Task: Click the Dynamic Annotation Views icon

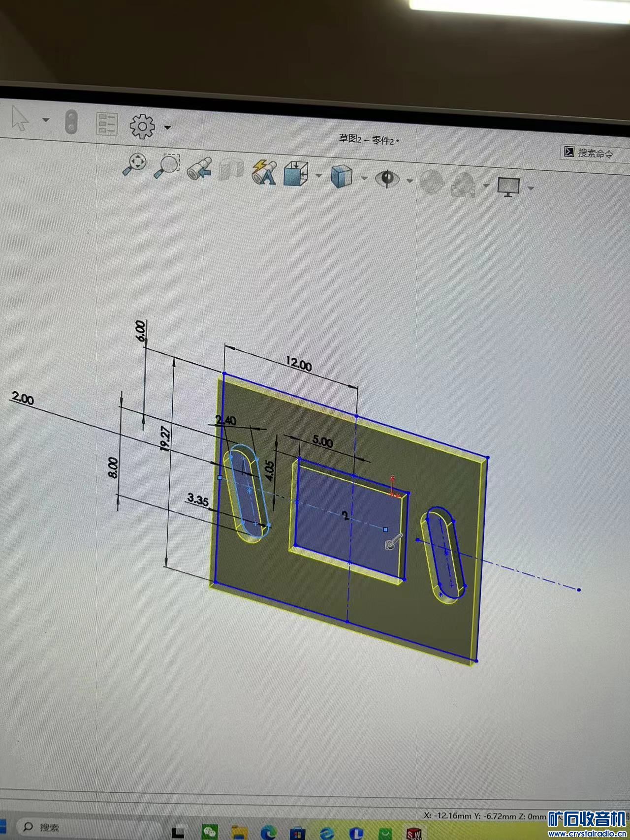Action: click(264, 172)
